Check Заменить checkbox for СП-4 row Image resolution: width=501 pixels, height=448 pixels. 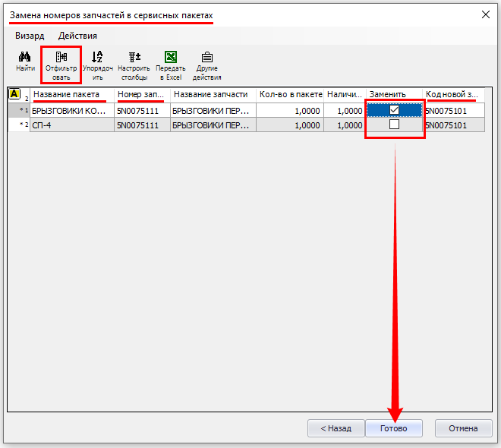pos(394,125)
